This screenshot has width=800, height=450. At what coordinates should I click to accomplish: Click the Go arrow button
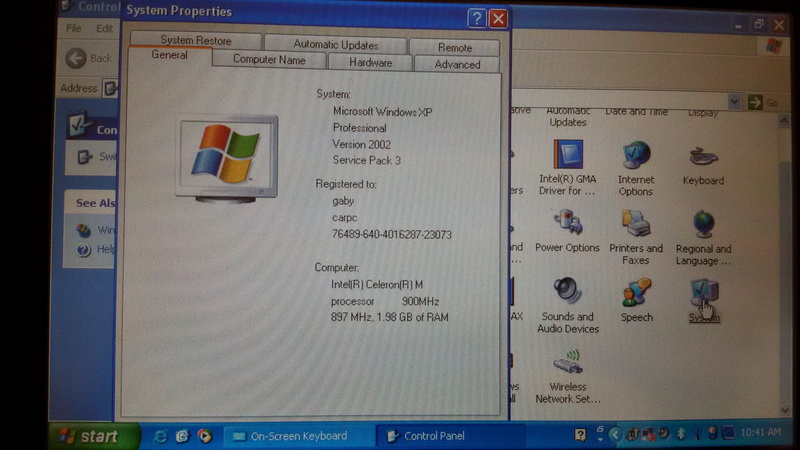coord(755,103)
